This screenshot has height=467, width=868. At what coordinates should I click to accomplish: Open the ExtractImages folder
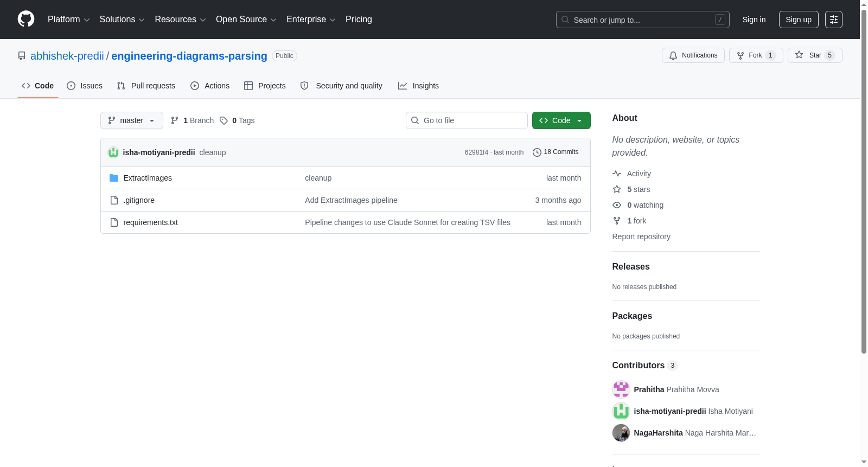pyautogui.click(x=148, y=178)
